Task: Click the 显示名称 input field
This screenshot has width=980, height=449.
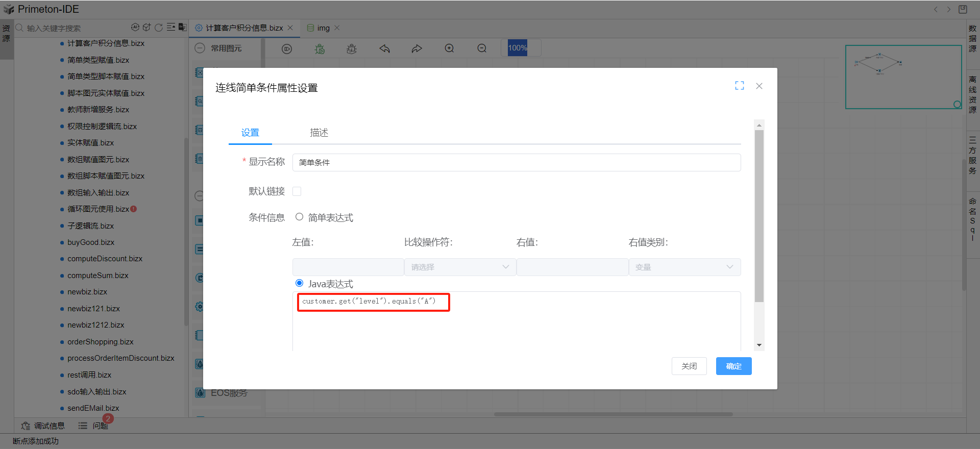Action: pyautogui.click(x=516, y=163)
